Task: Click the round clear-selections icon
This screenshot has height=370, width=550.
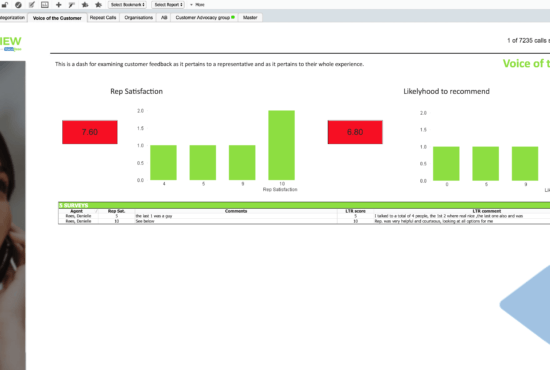Action: tap(18, 5)
